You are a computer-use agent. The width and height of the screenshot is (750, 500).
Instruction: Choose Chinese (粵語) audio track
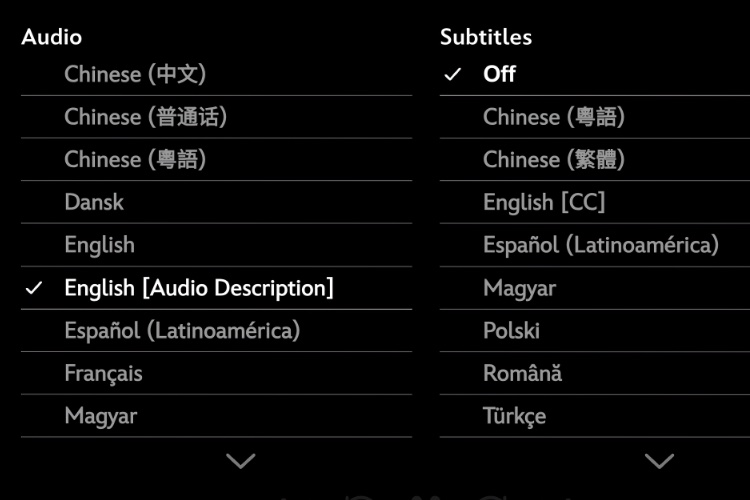coord(135,160)
